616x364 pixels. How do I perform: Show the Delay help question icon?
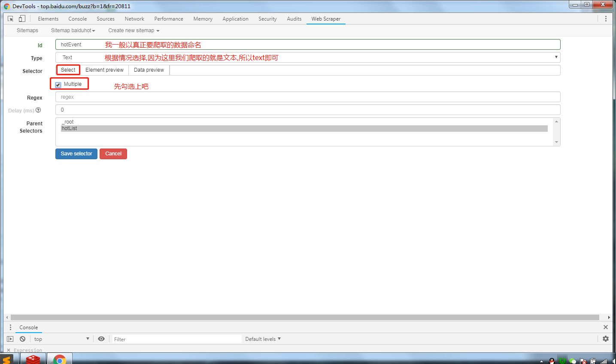(38, 110)
